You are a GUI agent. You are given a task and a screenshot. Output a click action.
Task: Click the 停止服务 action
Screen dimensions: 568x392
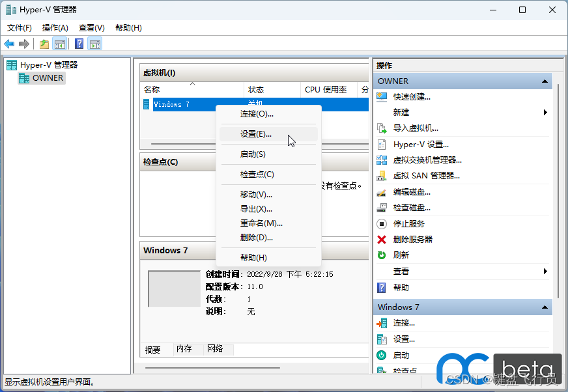[x=405, y=223]
